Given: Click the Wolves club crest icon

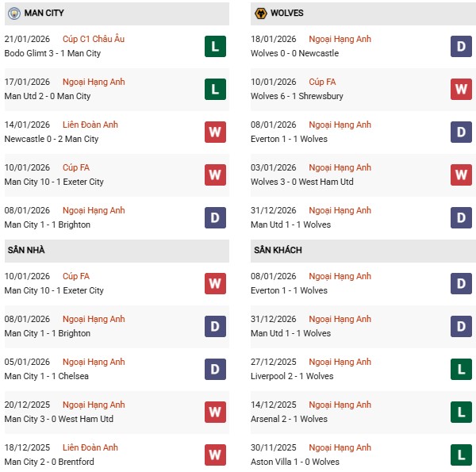Looking at the screenshot, I should [x=259, y=13].
